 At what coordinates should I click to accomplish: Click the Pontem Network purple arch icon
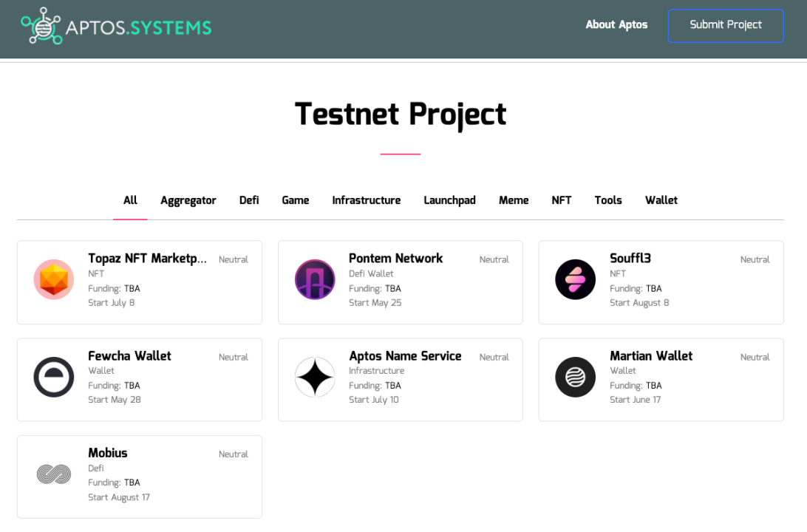(315, 279)
